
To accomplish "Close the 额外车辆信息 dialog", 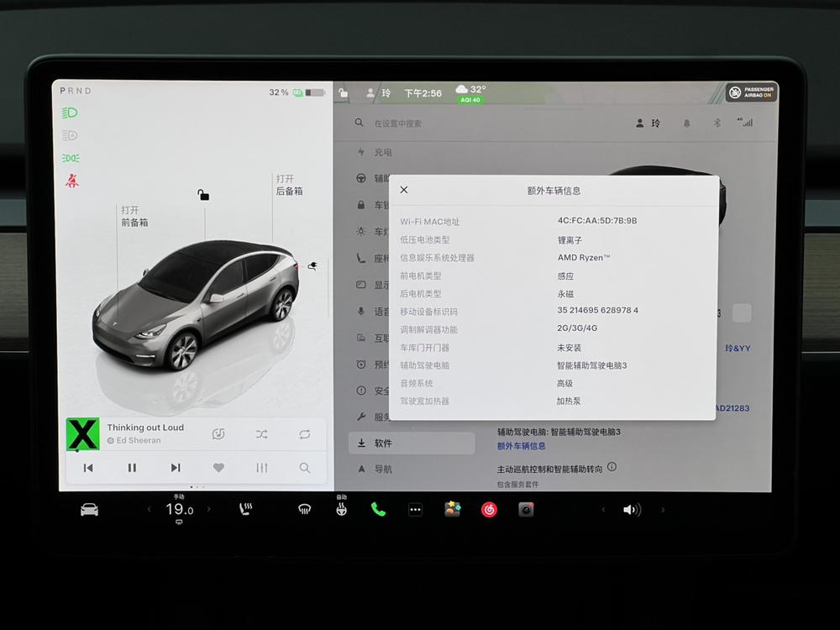I will (x=404, y=190).
